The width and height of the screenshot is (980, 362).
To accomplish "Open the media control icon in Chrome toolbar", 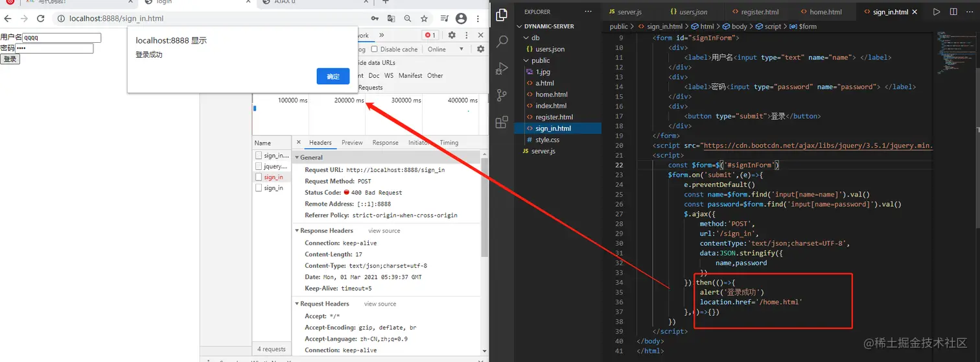I will (x=445, y=19).
